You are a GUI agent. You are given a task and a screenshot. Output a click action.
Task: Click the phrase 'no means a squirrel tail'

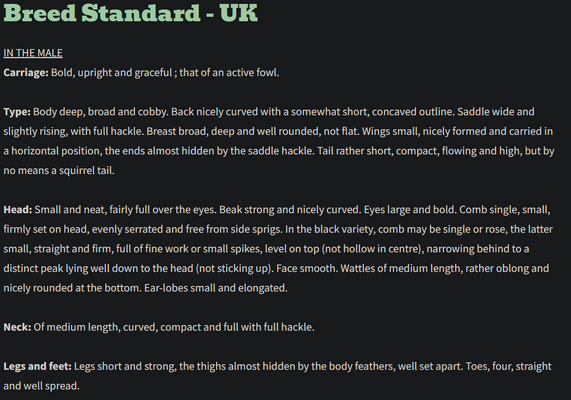[x=58, y=170]
